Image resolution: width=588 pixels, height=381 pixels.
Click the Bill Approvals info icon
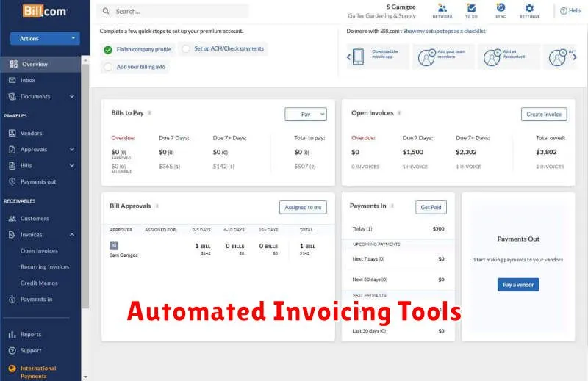coord(157,206)
